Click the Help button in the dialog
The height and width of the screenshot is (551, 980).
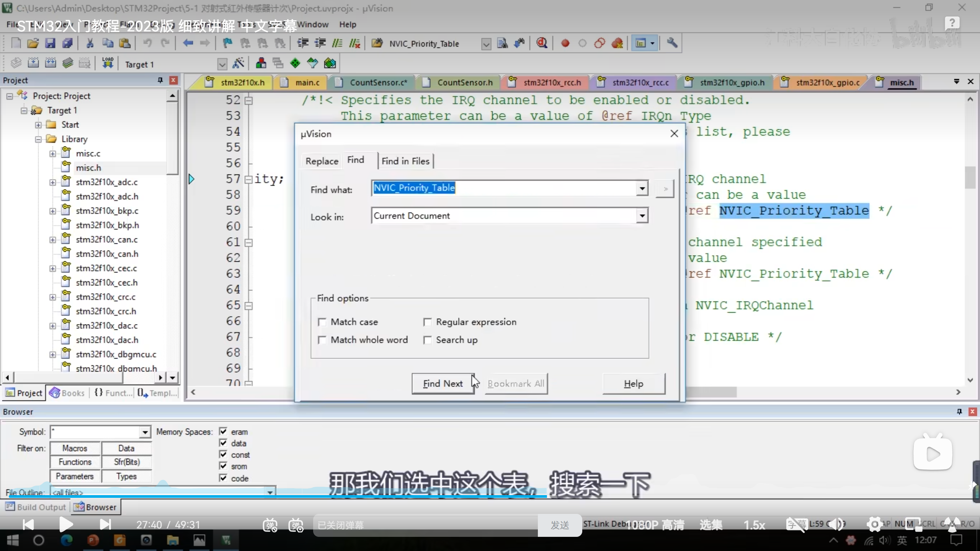tap(634, 384)
